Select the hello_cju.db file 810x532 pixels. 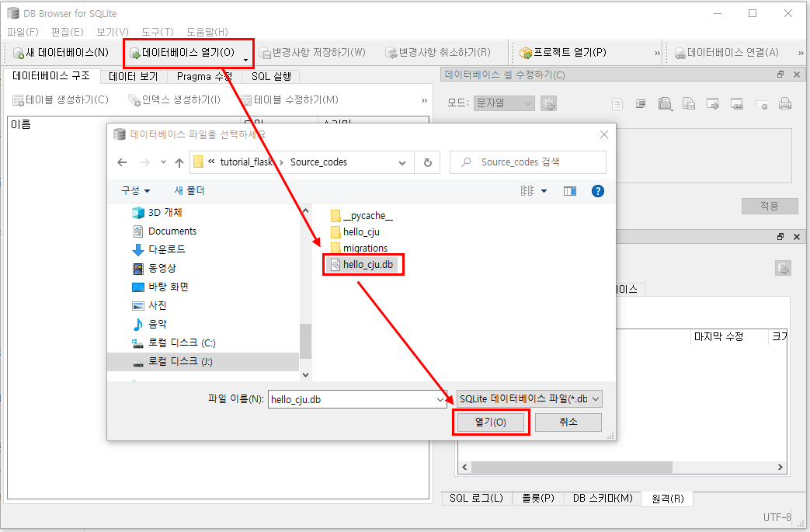(x=362, y=265)
